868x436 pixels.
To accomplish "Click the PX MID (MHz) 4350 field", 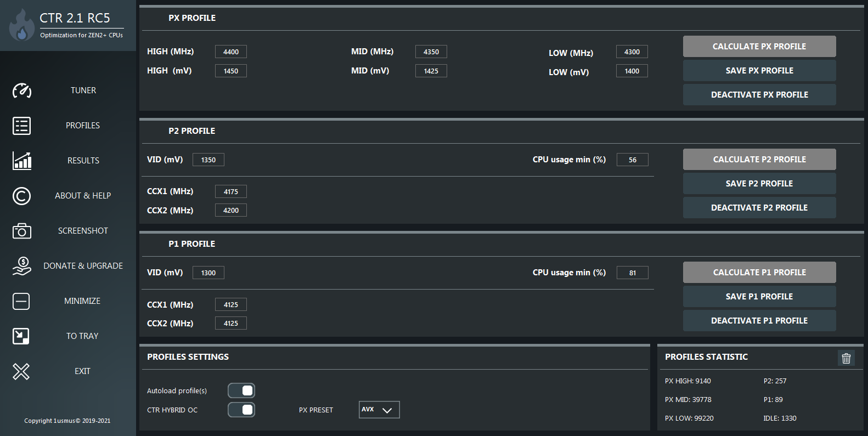I will click(x=431, y=52).
